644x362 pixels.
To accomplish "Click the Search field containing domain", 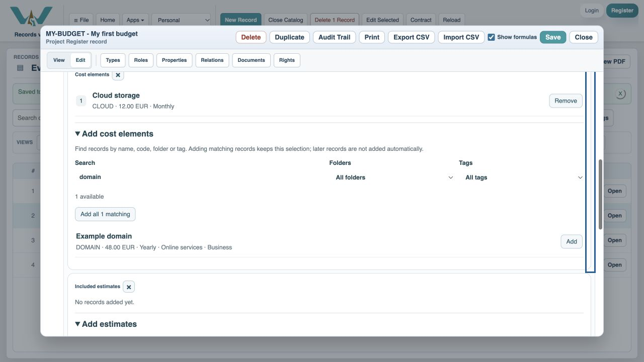I will 200,177.
